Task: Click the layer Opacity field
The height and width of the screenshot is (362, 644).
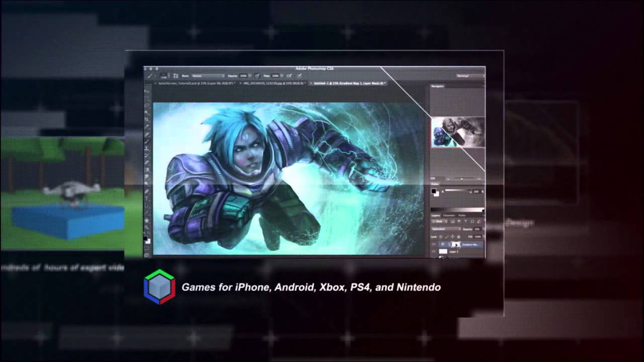Action: point(477,229)
